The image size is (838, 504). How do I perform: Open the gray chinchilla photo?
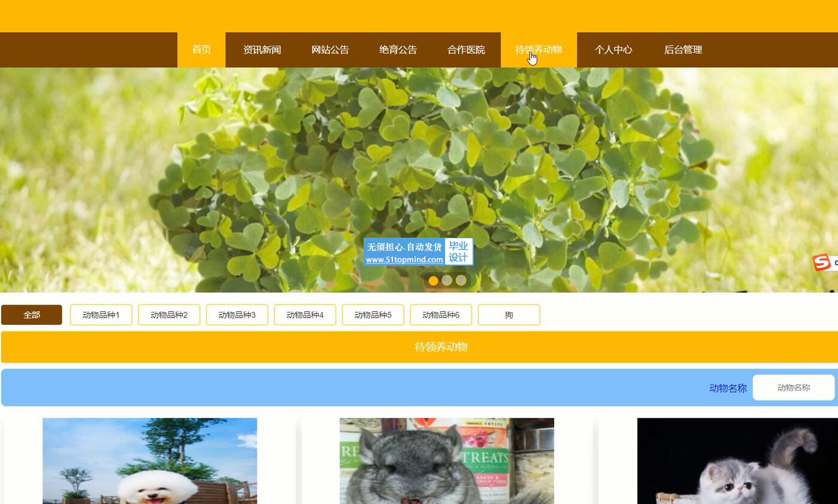tap(447, 461)
